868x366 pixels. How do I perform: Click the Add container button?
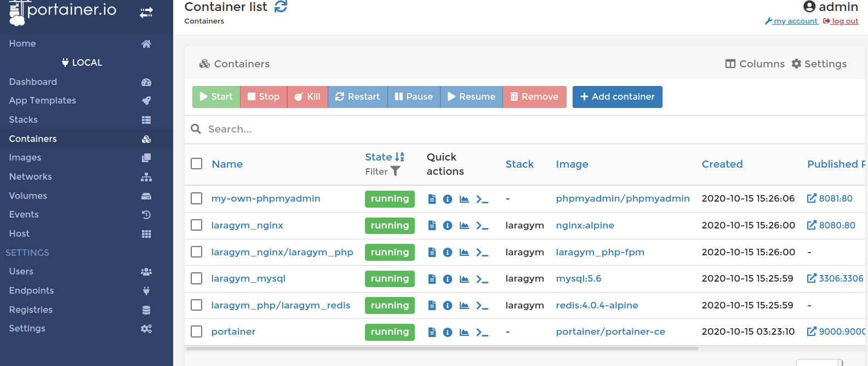tap(618, 97)
